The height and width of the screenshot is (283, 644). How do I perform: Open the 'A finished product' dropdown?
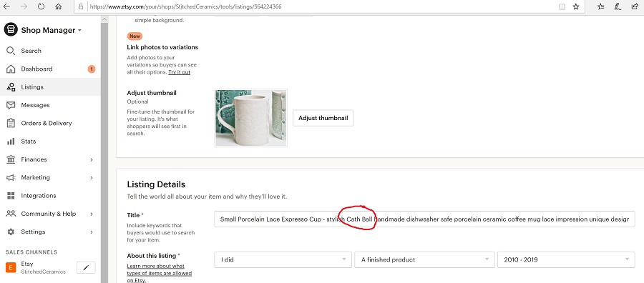[424, 259]
